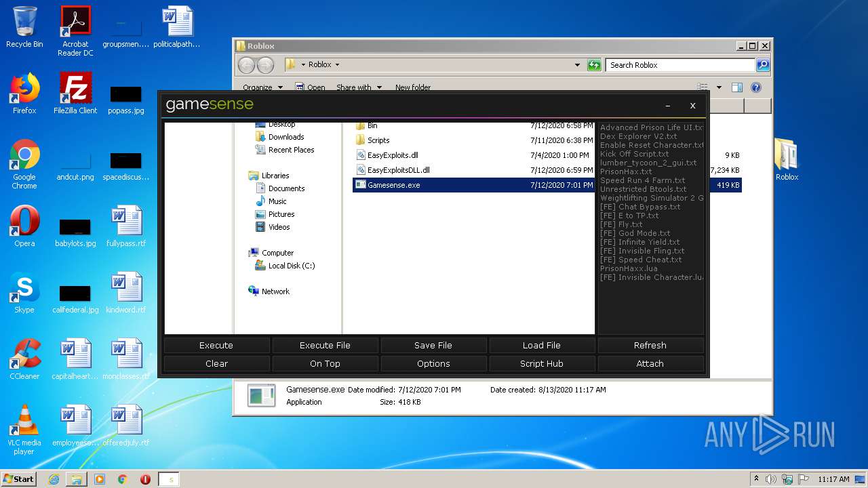Screen dimensions: 868x488
Task: Click Execute button in gamesense
Action: tap(216, 345)
